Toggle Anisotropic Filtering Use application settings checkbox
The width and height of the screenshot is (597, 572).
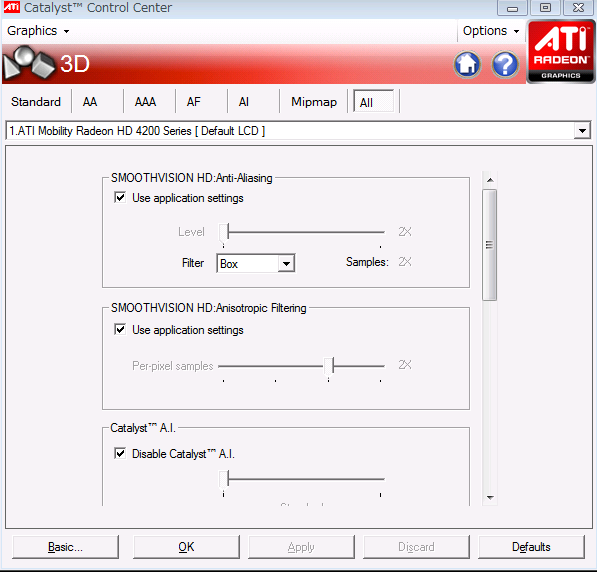[x=120, y=329]
